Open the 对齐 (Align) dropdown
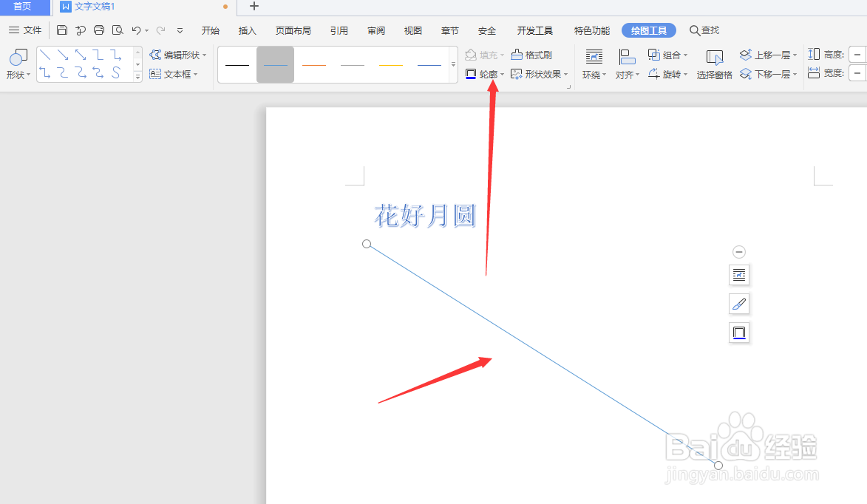Image resolution: width=867 pixels, height=504 pixels. click(x=627, y=73)
